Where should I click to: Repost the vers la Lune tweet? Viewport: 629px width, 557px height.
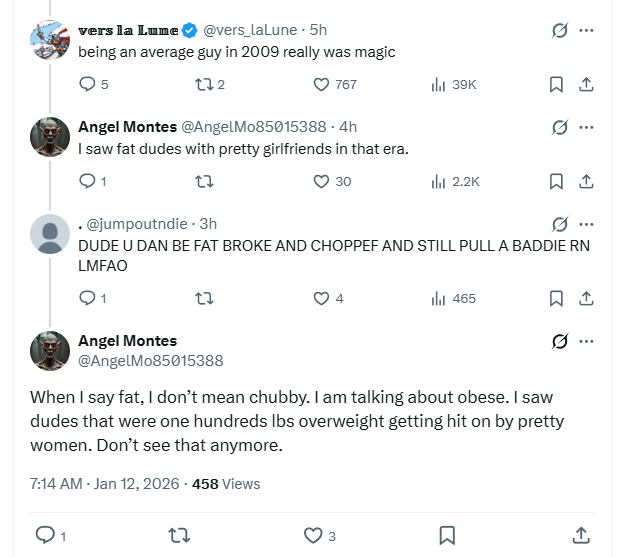click(x=203, y=85)
